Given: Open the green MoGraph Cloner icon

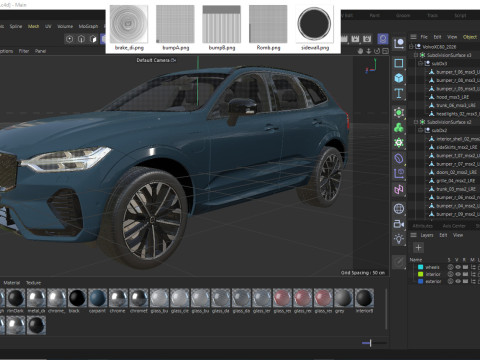Looking at the screenshot, I should point(399,128).
